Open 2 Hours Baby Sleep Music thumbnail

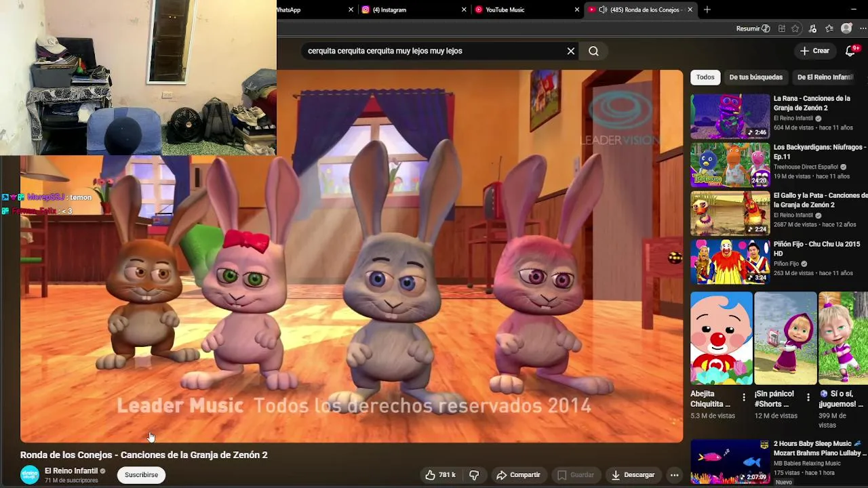[x=730, y=462]
